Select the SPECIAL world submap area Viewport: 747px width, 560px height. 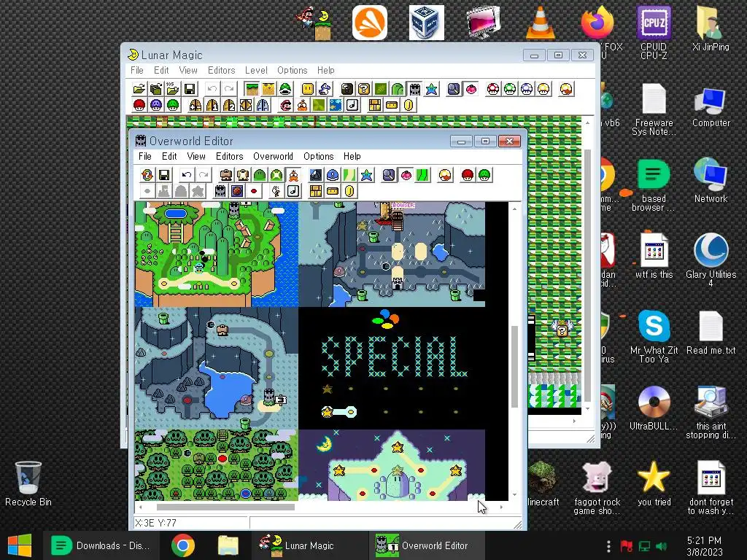pyautogui.click(x=392, y=367)
